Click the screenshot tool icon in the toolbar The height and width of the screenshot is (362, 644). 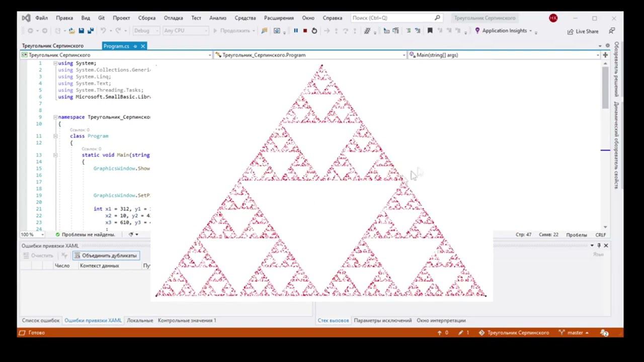[x=277, y=31]
